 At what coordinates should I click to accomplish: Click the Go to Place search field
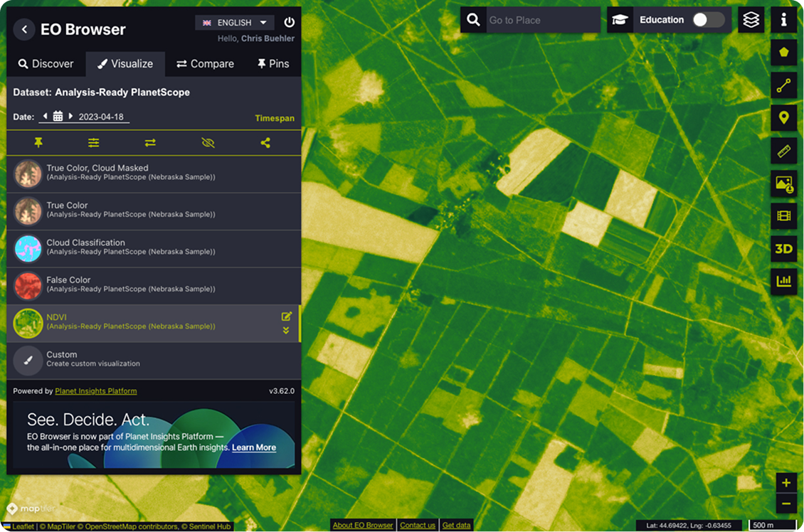coord(543,20)
